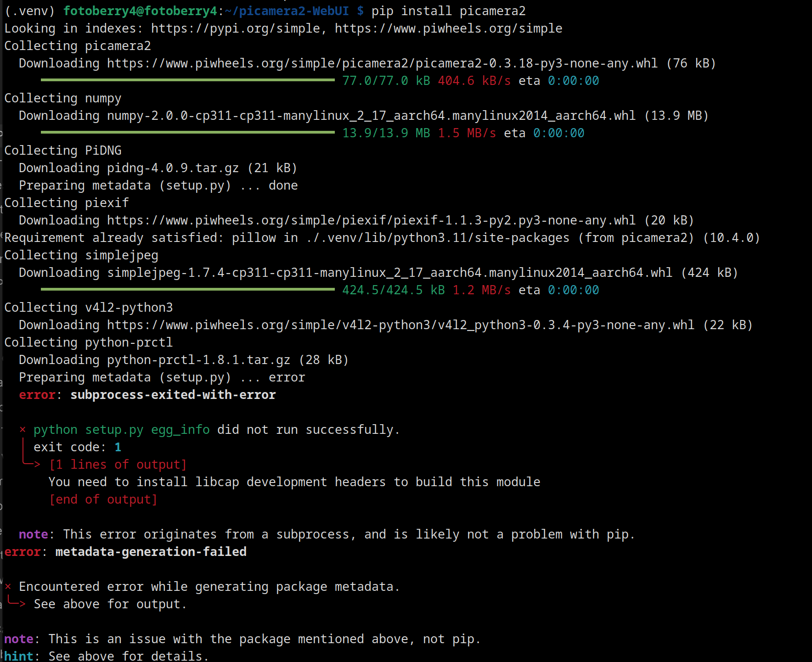Select the '1.5 MB/s' download speed
Viewport: 812px width, 662px height.
click(467, 133)
